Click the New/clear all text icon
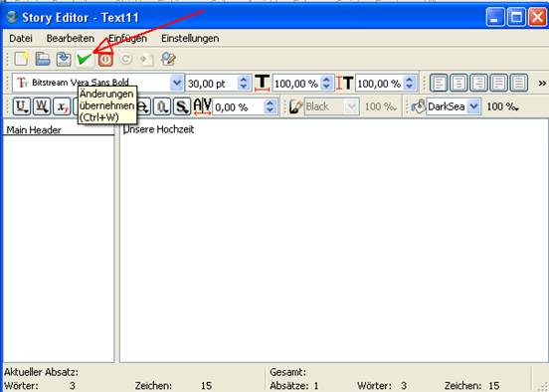Image resolution: width=549 pixels, height=392 pixels. (x=21, y=59)
